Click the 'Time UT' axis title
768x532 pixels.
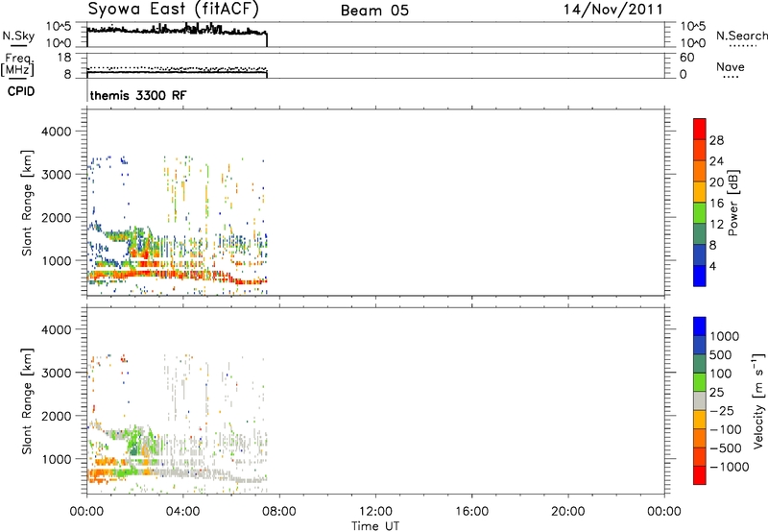coord(375,526)
